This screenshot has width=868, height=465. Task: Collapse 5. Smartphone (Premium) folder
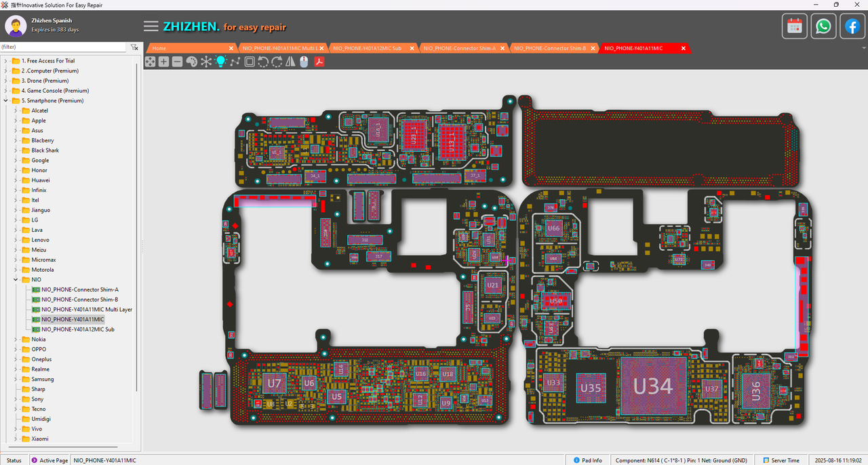pyautogui.click(x=5, y=100)
